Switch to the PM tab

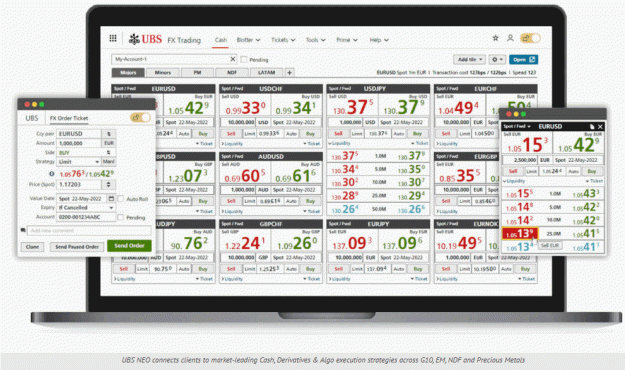pyautogui.click(x=197, y=73)
